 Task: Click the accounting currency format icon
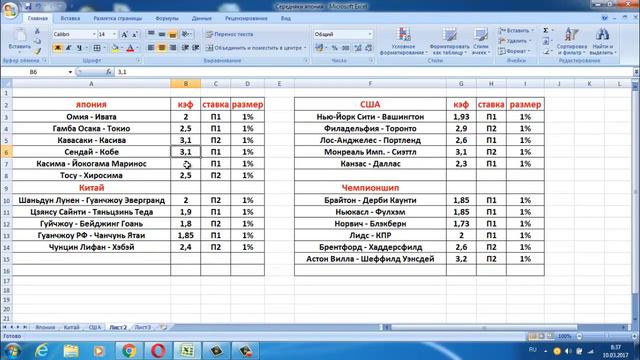(319, 48)
